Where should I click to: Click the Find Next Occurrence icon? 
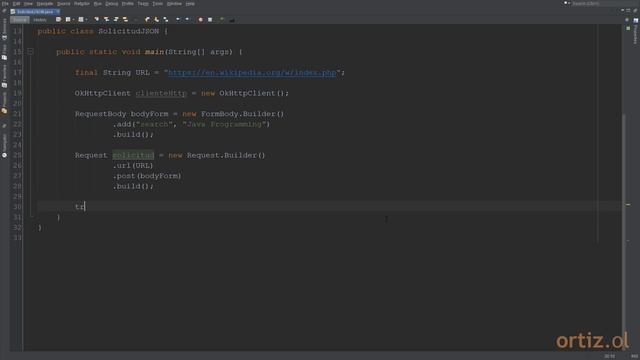point(116,20)
